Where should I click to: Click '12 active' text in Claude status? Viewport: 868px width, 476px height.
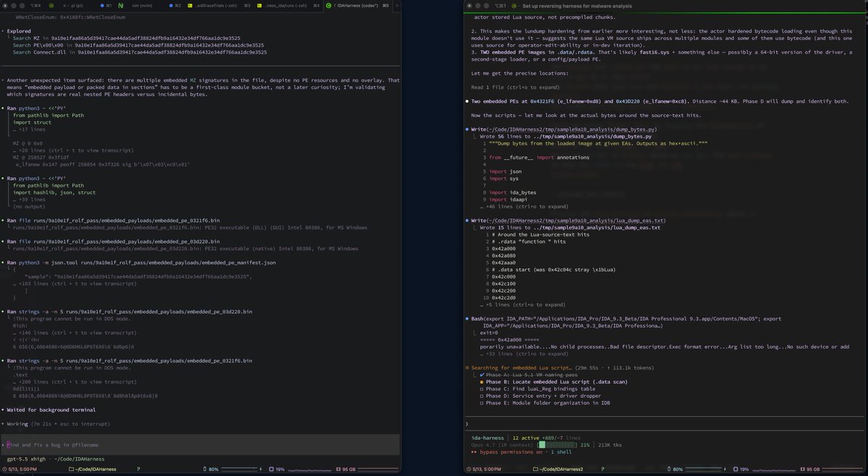coord(525,437)
